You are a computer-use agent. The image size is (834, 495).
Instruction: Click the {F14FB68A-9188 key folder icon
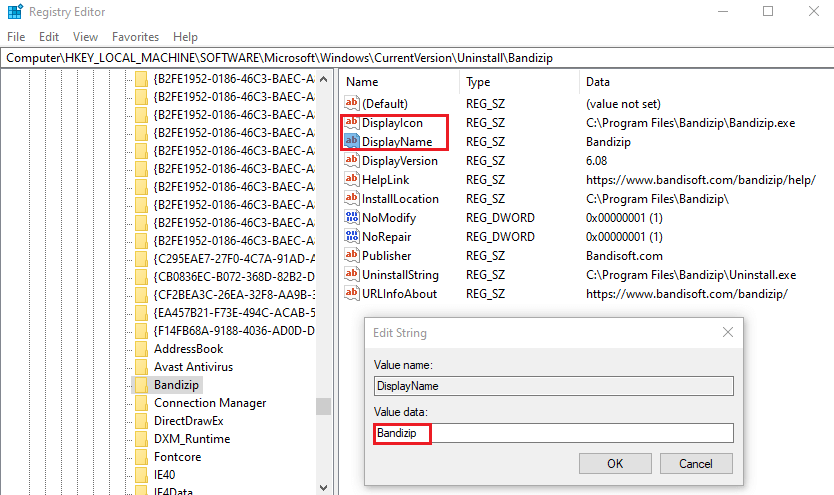141,331
